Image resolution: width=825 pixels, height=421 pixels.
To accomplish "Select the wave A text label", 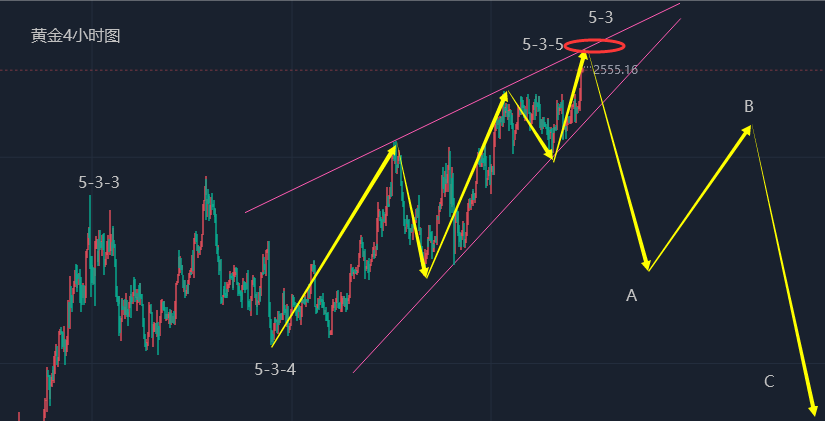I will click(x=631, y=296).
